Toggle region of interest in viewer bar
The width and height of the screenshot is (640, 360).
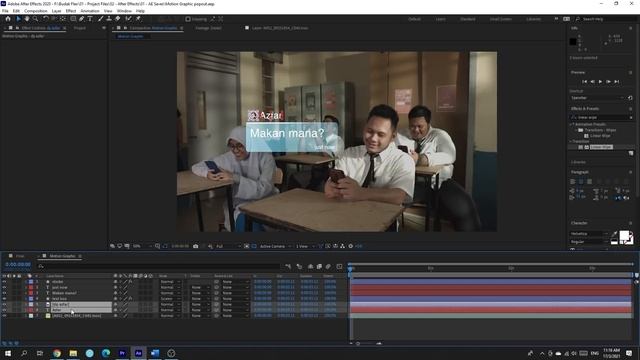click(247, 246)
